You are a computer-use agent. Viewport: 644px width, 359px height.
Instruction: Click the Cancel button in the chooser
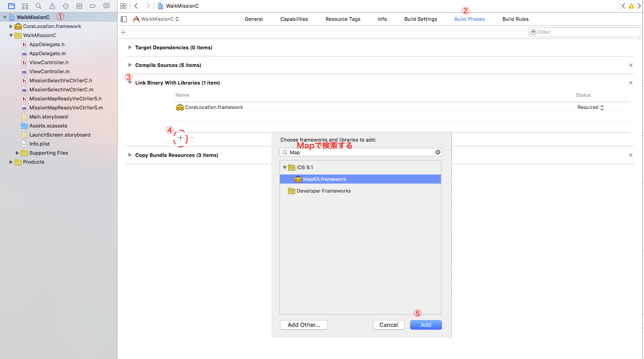click(x=389, y=325)
